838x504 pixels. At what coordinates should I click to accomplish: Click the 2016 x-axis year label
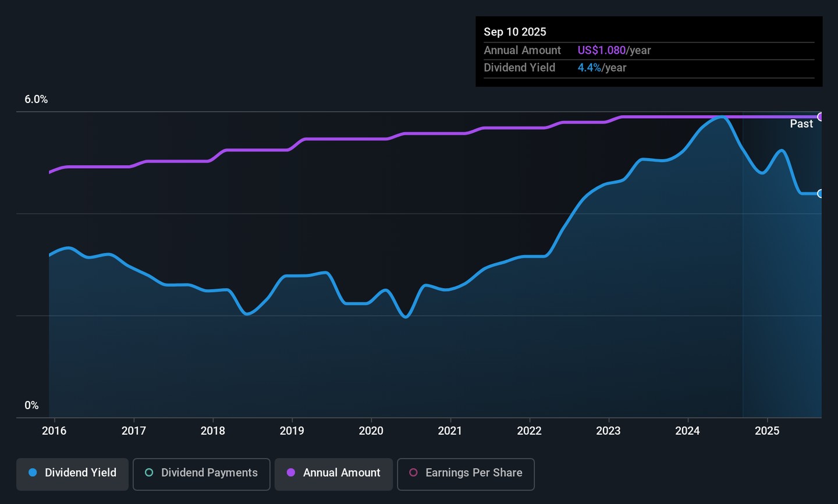[x=54, y=431]
